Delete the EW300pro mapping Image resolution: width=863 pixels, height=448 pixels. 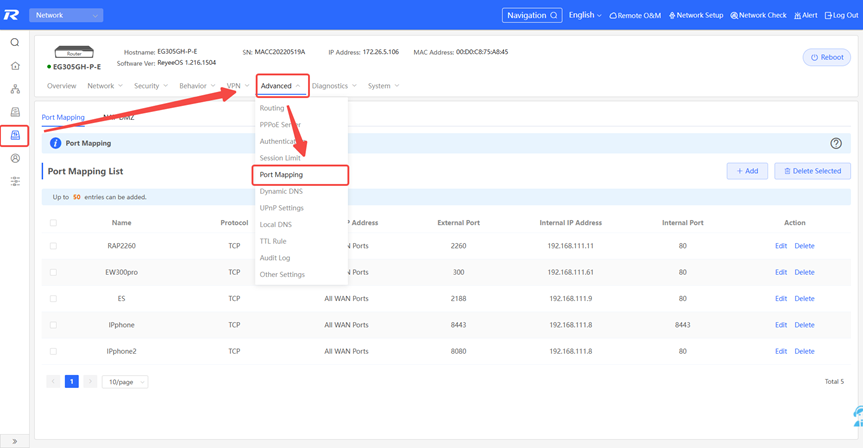(x=804, y=272)
